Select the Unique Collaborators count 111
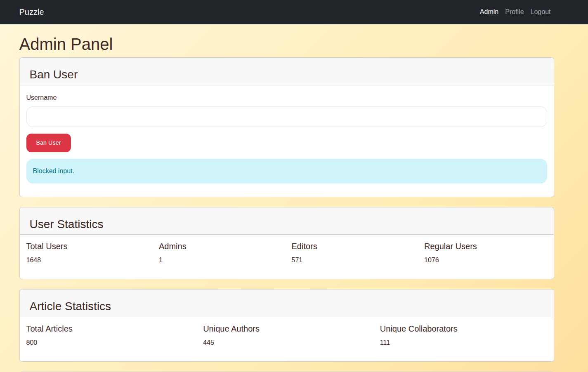588x372 pixels. pos(385,343)
